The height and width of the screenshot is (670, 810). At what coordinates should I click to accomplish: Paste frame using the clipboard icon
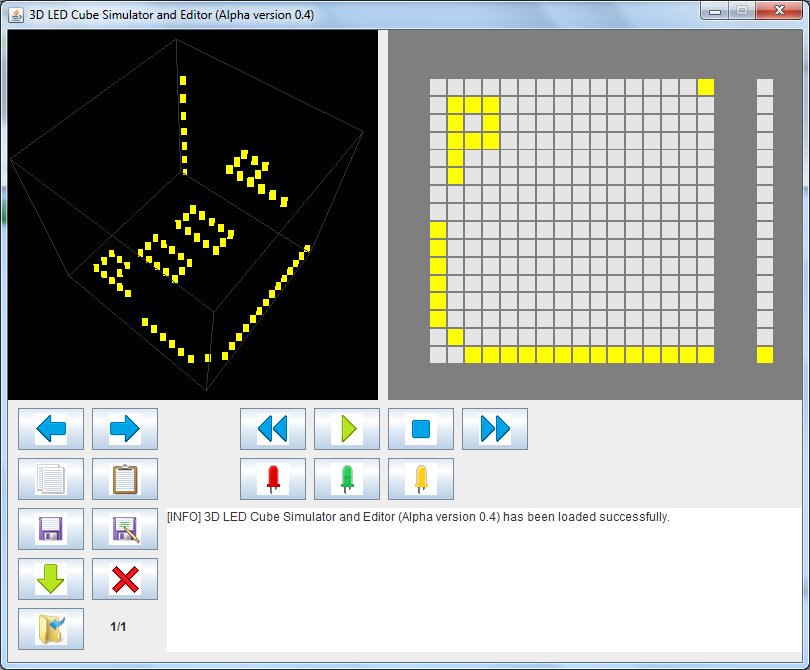pos(124,479)
